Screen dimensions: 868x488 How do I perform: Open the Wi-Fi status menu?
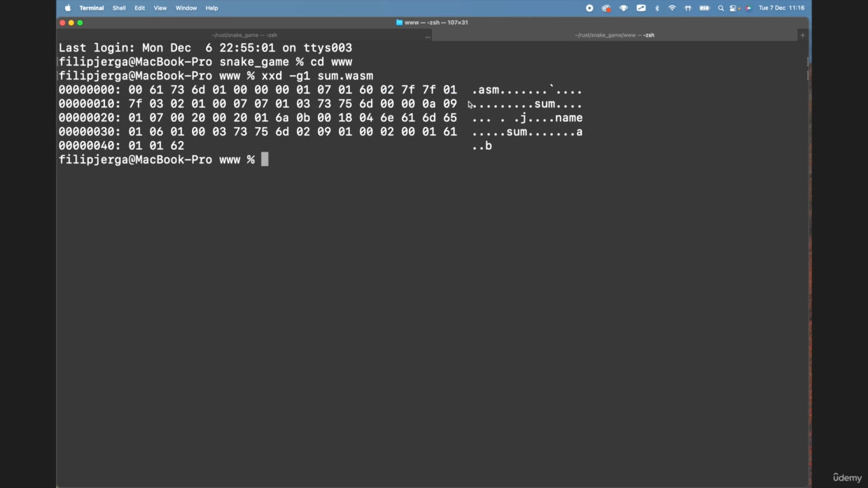click(x=672, y=8)
